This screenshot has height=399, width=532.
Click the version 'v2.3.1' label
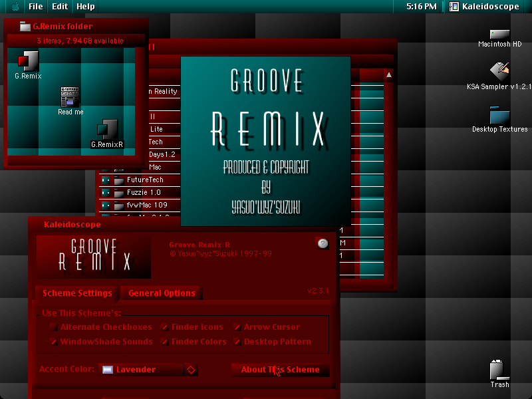click(318, 291)
